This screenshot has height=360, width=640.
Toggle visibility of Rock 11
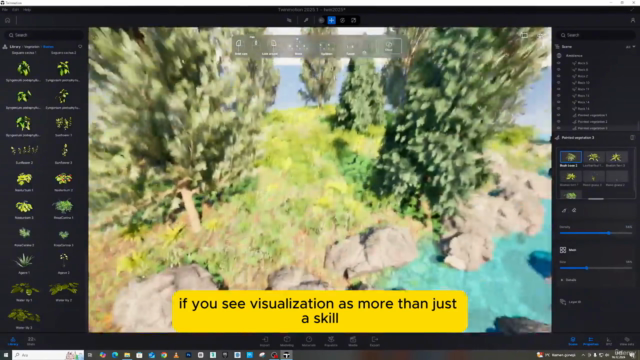559,89
